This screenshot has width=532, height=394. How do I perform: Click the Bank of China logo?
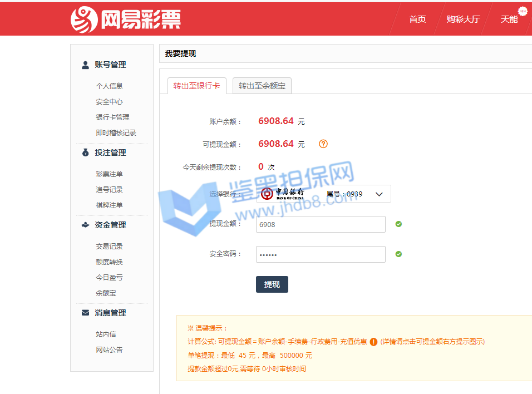click(x=283, y=194)
